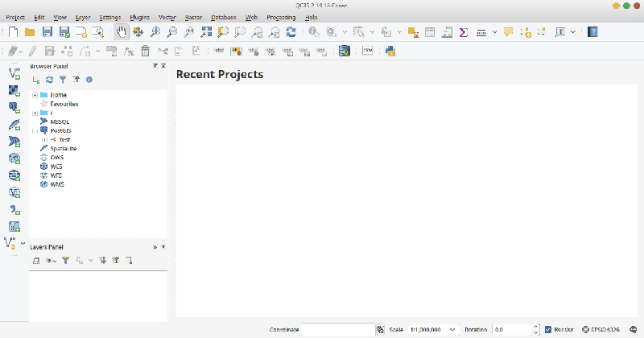Open the Project menu
The height and width of the screenshot is (338, 644).
[x=15, y=17]
